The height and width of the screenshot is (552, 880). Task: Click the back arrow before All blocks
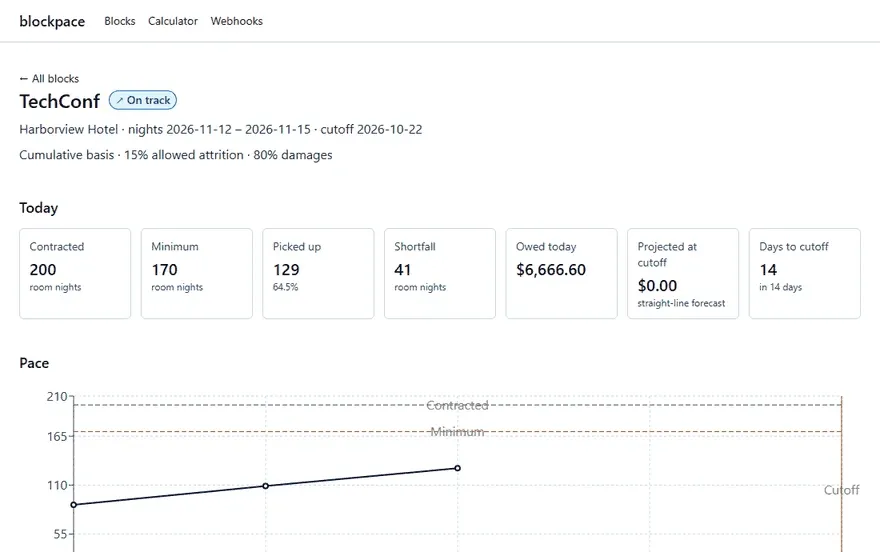23,79
